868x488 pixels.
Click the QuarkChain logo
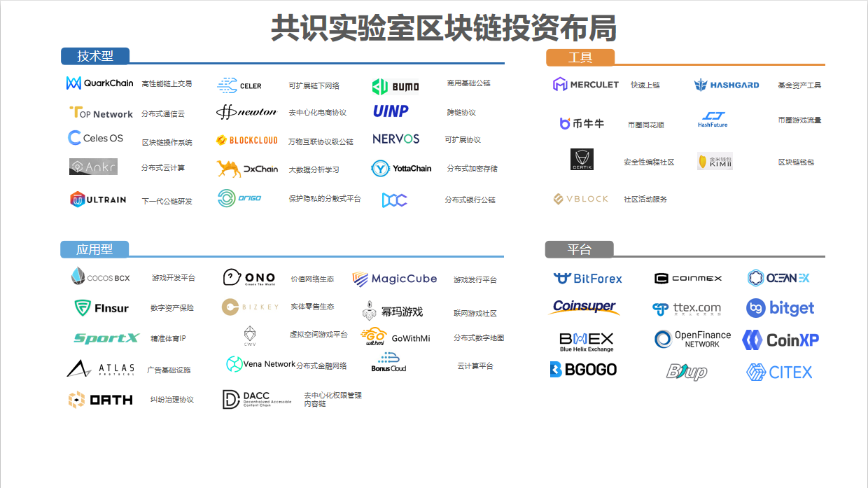click(99, 83)
